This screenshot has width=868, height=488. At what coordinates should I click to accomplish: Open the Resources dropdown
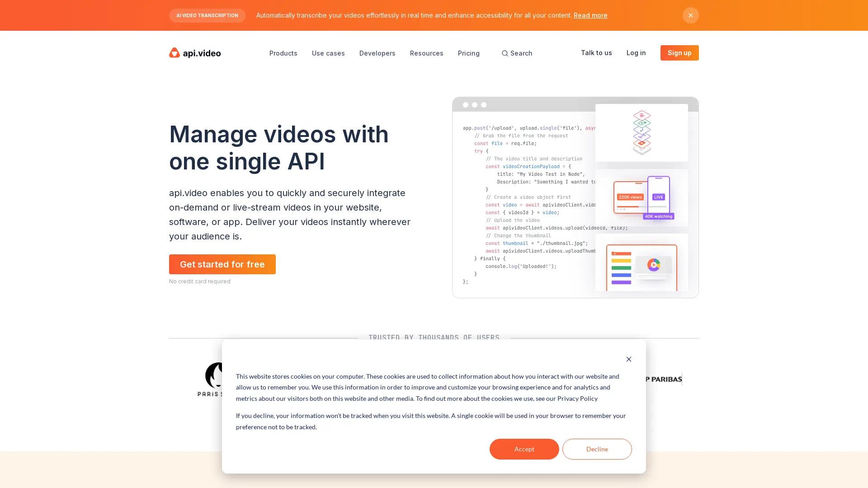coord(426,53)
